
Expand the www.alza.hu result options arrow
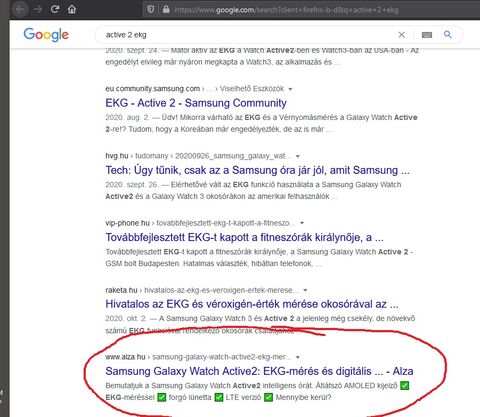point(298,357)
